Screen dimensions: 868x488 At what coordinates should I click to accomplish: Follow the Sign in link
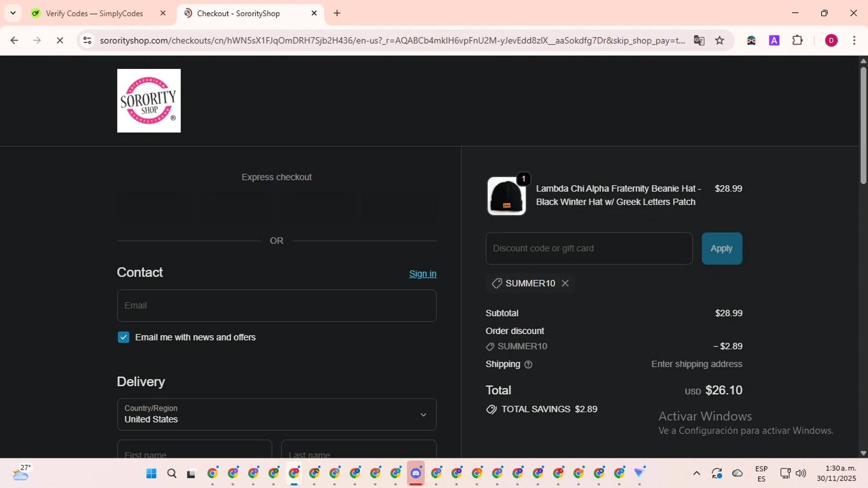pos(422,274)
